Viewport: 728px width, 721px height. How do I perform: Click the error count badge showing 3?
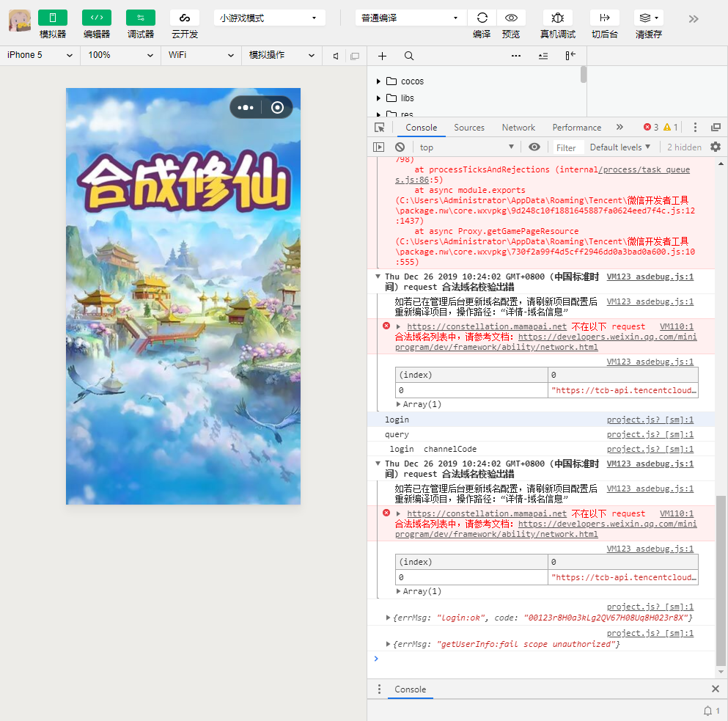point(651,128)
